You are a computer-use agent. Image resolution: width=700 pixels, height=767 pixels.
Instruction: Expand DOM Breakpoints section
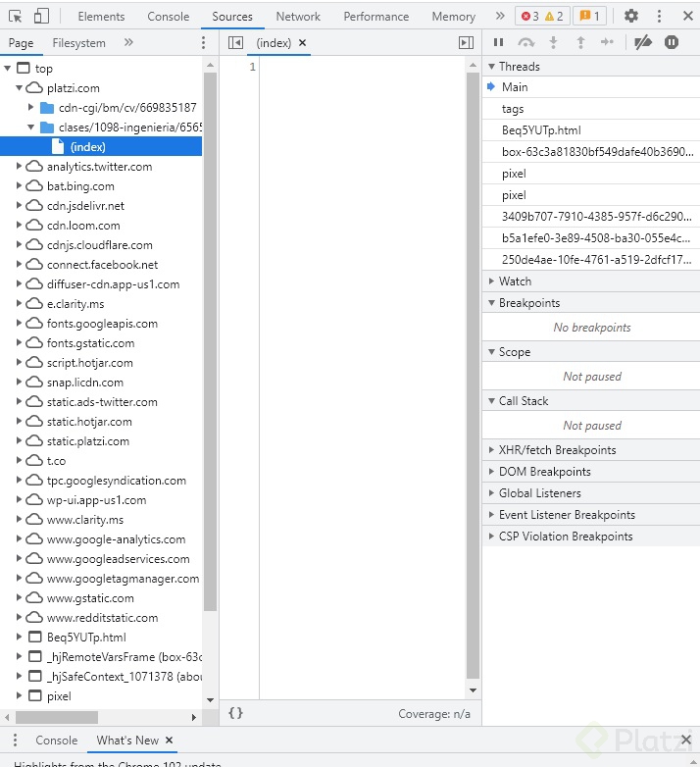591,472
